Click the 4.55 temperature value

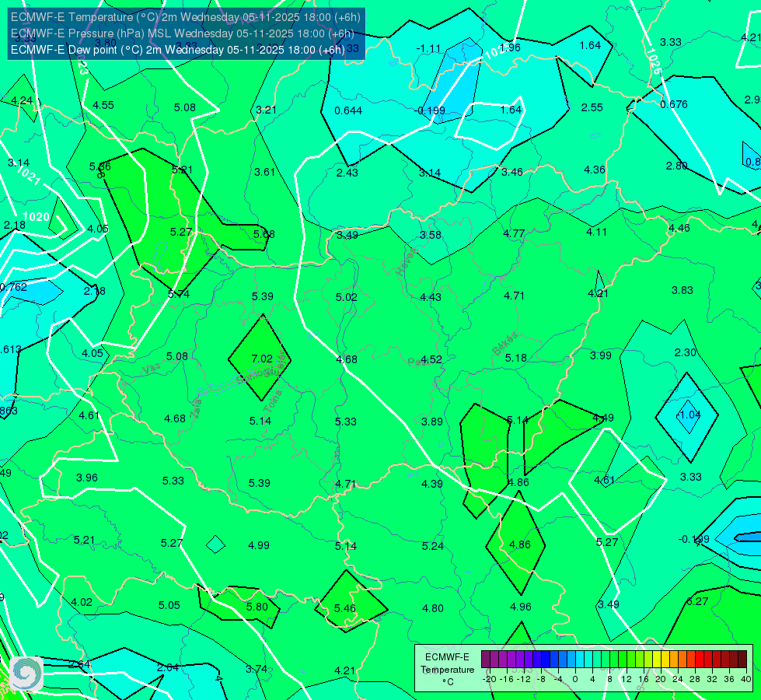coord(103,105)
